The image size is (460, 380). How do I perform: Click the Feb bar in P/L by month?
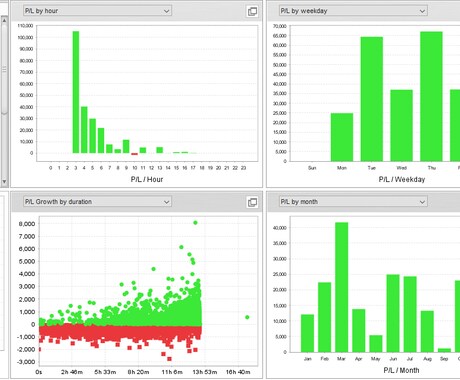(325, 317)
